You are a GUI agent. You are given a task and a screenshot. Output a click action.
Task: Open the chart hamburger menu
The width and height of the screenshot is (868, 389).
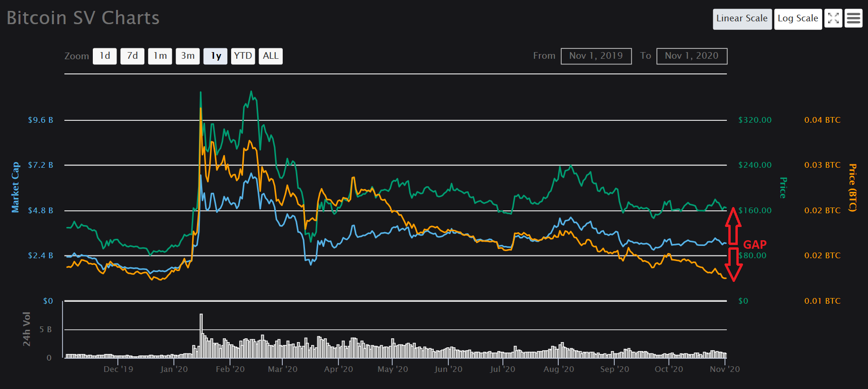[853, 18]
